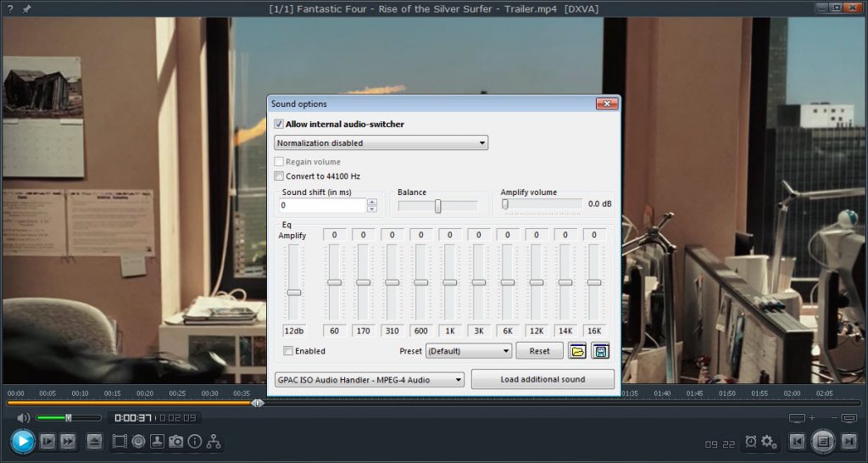
Task: Click the Load additional sound button
Action: [x=542, y=379]
